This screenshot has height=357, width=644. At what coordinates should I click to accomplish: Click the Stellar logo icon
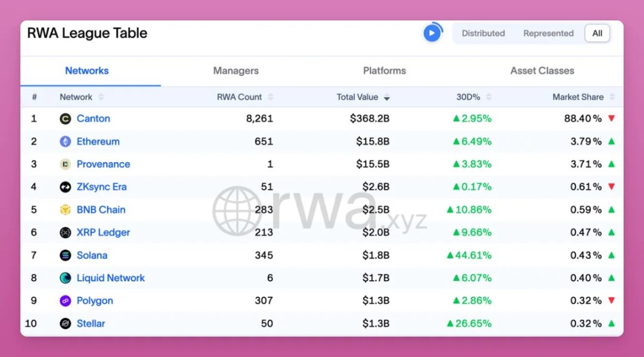(66, 324)
